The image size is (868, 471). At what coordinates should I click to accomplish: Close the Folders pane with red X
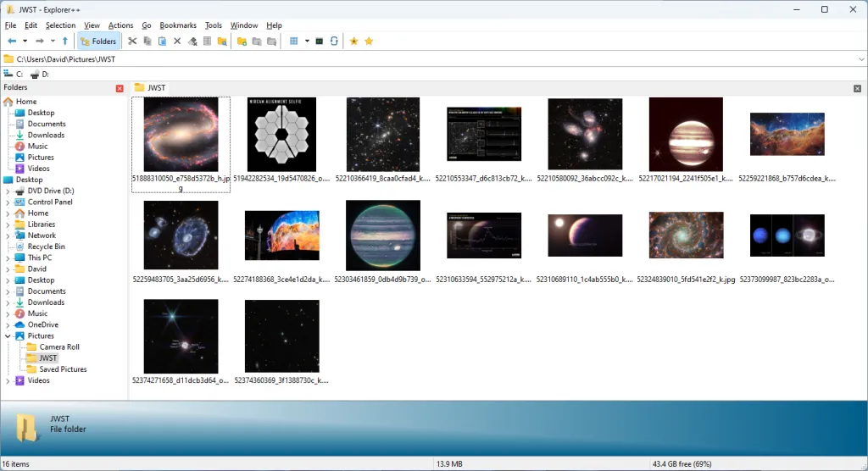[x=120, y=88]
